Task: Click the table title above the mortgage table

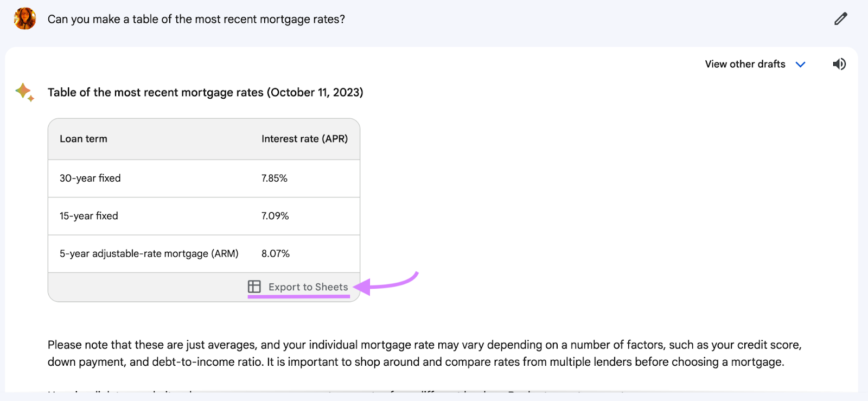Action: pos(206,92)
